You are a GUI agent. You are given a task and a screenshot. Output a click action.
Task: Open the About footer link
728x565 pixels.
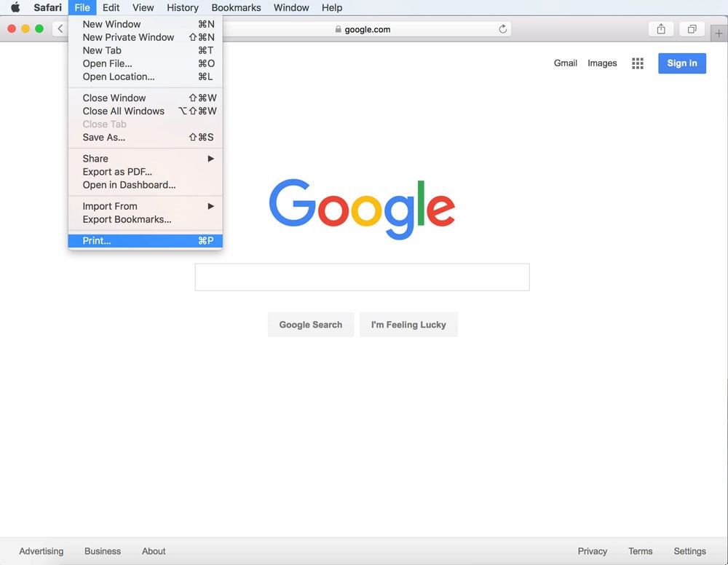[x=154, y=551]
